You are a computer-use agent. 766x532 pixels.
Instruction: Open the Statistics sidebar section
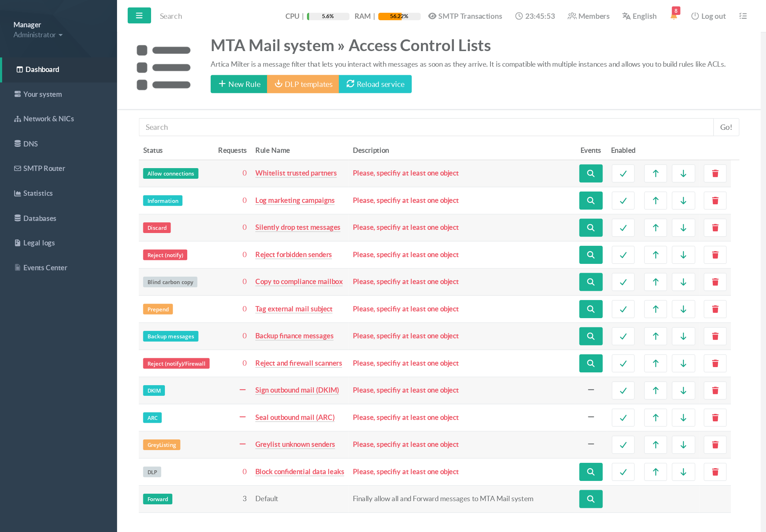click(x=59, y=193)
